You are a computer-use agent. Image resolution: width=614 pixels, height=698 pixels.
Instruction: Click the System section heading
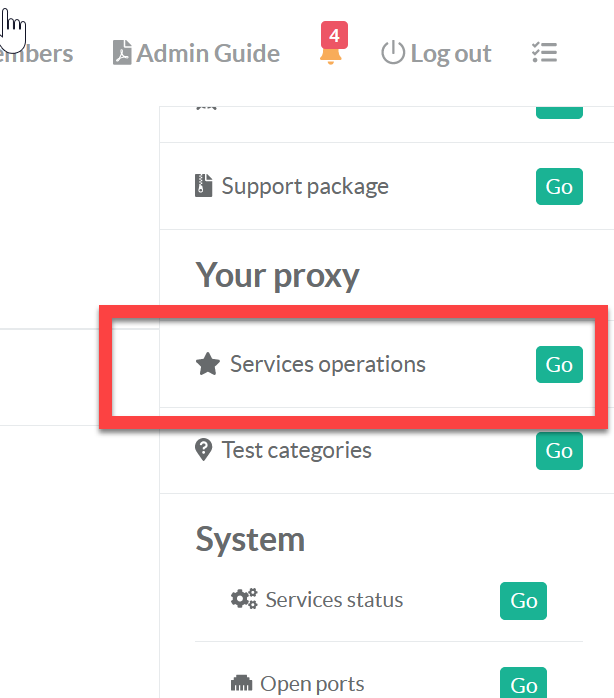(250, 540)
